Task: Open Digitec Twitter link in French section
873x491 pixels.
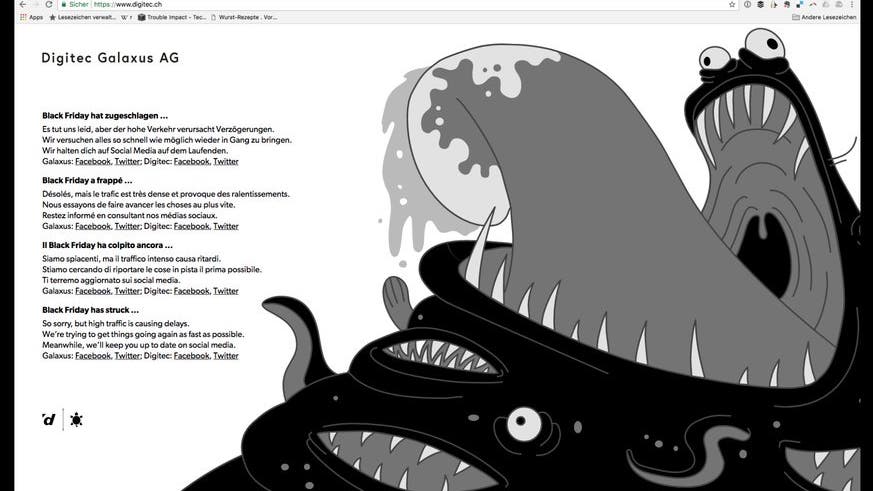Action: [x=226, y=226]
